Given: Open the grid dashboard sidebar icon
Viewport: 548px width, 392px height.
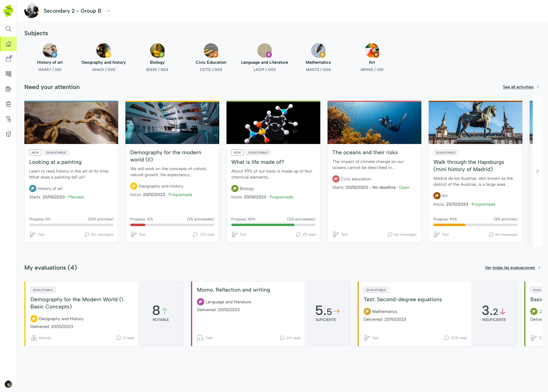Looking at the screenshot, I should [8, 74].
